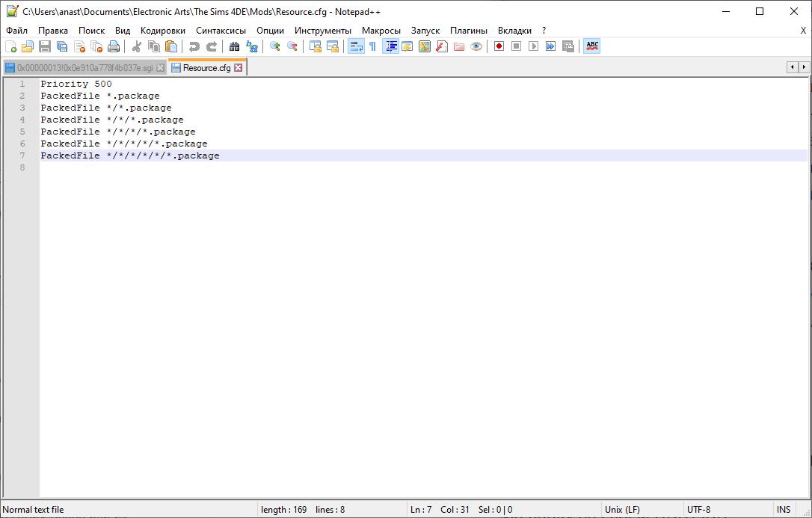
Task: Start macro recording with the red dot
Action: point(499,46)
